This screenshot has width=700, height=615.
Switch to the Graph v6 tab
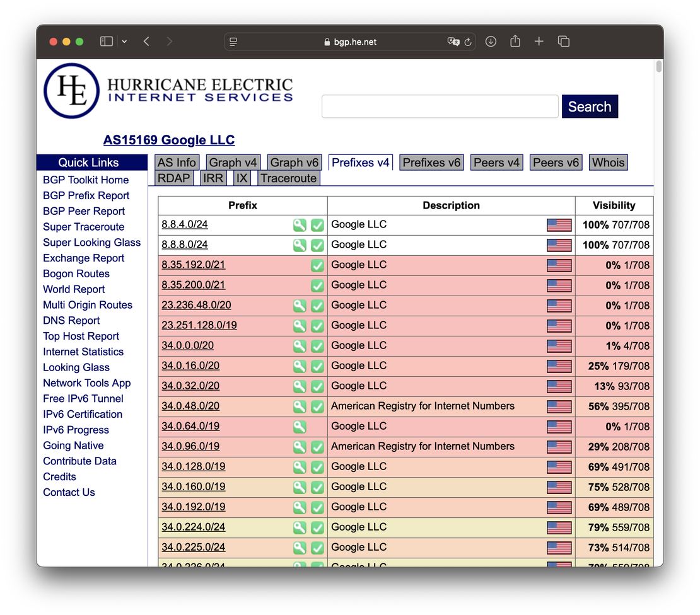pos(295,163)
